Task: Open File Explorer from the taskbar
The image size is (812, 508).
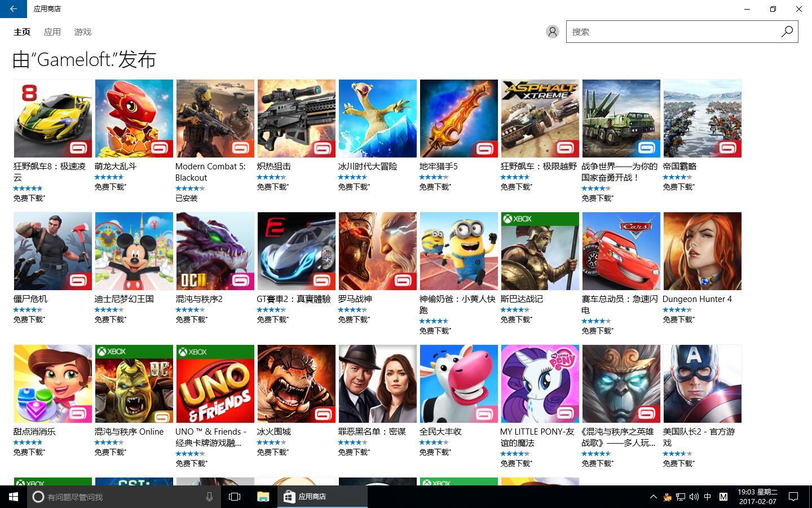Action: [x=263, y=497]
